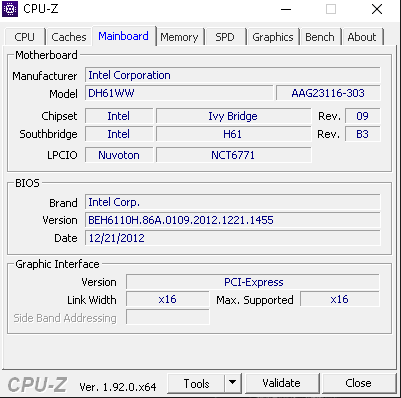Close the window using the X

click(x=377, y=9)
